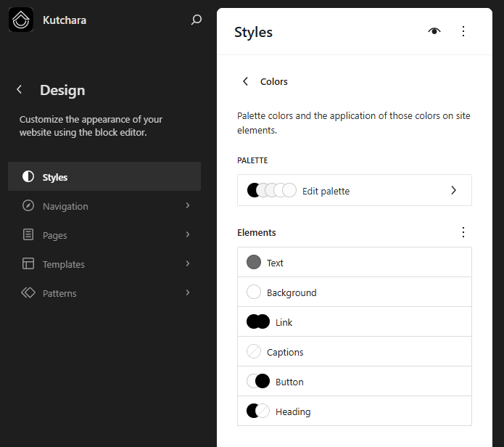This screenshot has width=504, height=447.
Task: Open the Text color element
Action: coord(355,262)
